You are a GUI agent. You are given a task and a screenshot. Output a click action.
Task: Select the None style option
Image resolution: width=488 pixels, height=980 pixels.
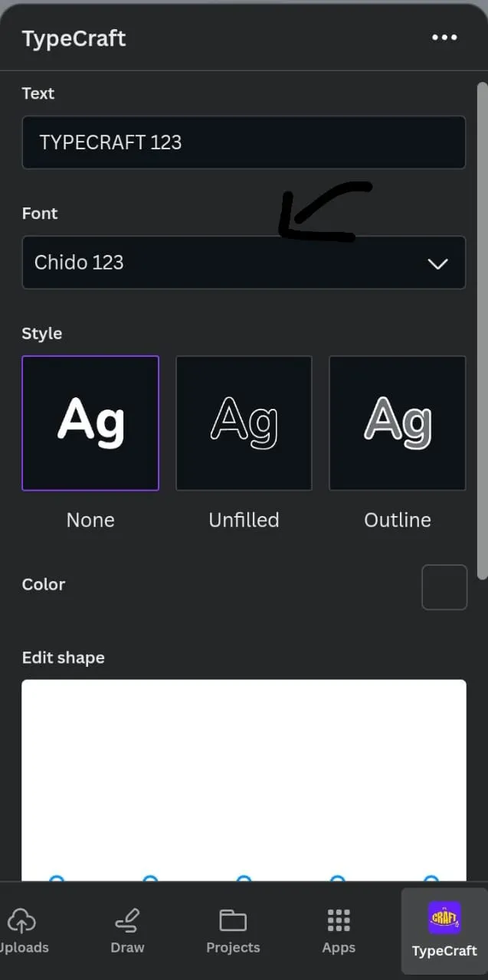tap(90, 423)
